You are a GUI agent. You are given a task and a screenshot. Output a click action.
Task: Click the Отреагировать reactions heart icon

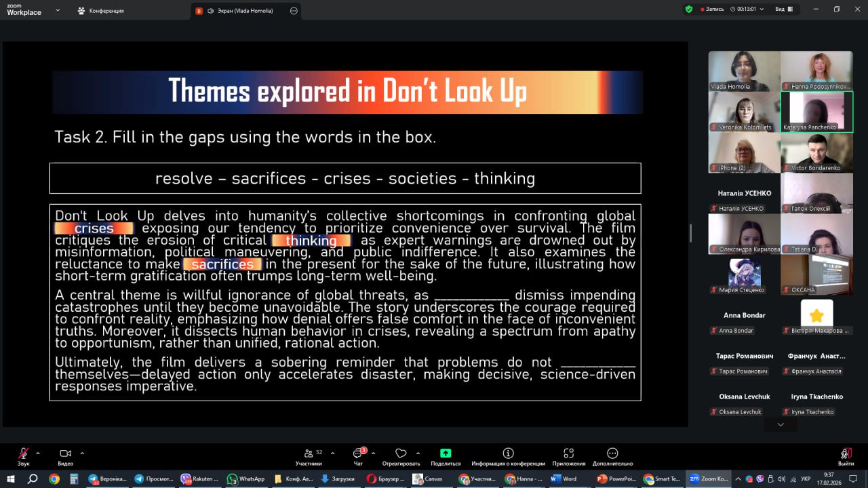click(401, 453)
